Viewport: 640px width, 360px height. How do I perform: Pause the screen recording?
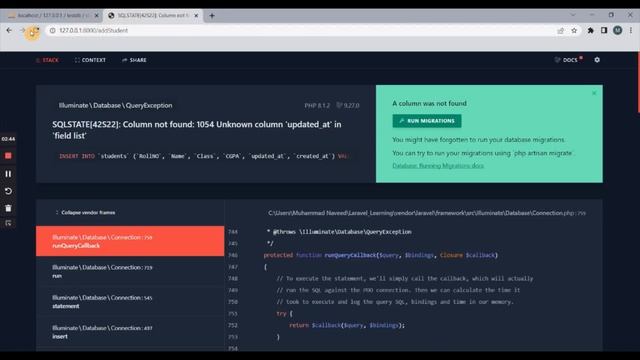pyautogui.click(x=8, y=173)
